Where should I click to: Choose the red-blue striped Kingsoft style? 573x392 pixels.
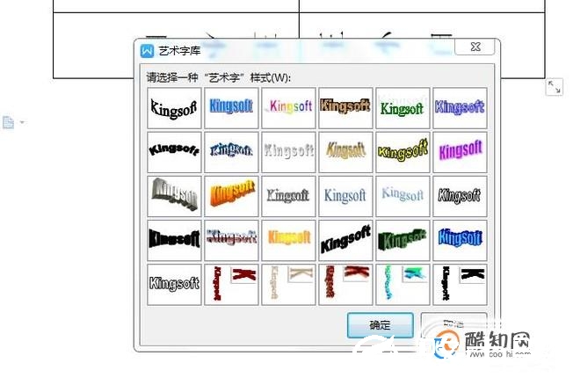(231, 241)
